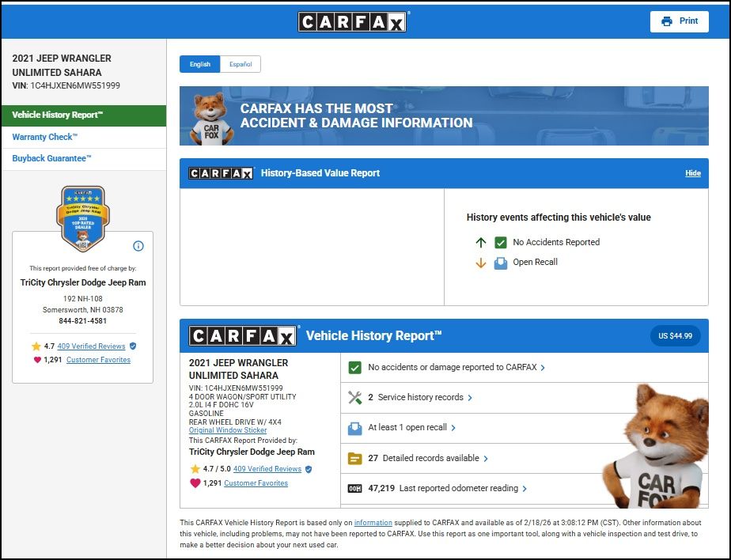731x560 pixels.
Task: Click green check beside no accidents or damage
Action: (x=355, y=368)
